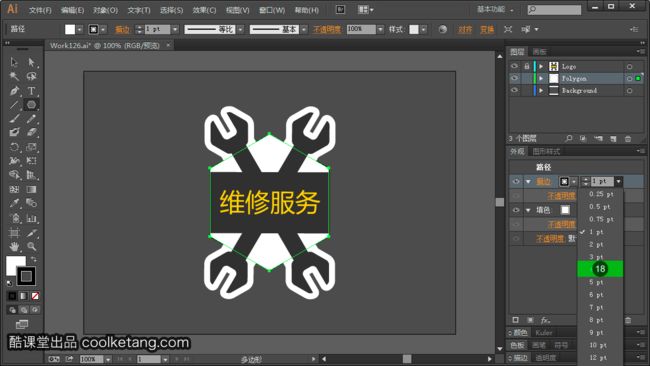Select the Hand tool
Image resolution: width=650 pixels, height=366 pixels.
pos(14,247)
